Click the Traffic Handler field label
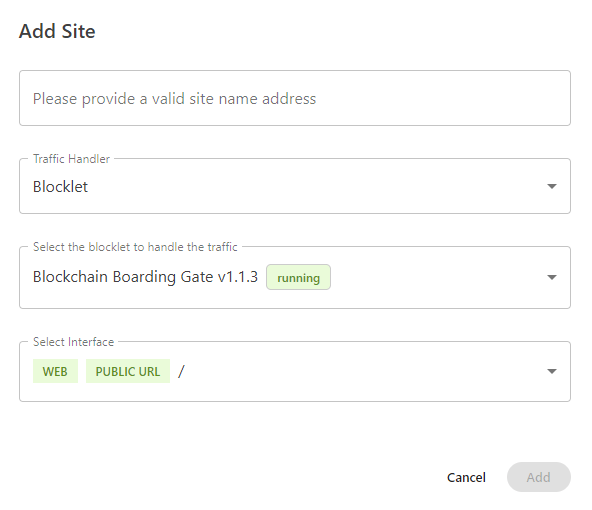Screen dimensions: 592x510 pyautogui.click(x=71, y=159)
